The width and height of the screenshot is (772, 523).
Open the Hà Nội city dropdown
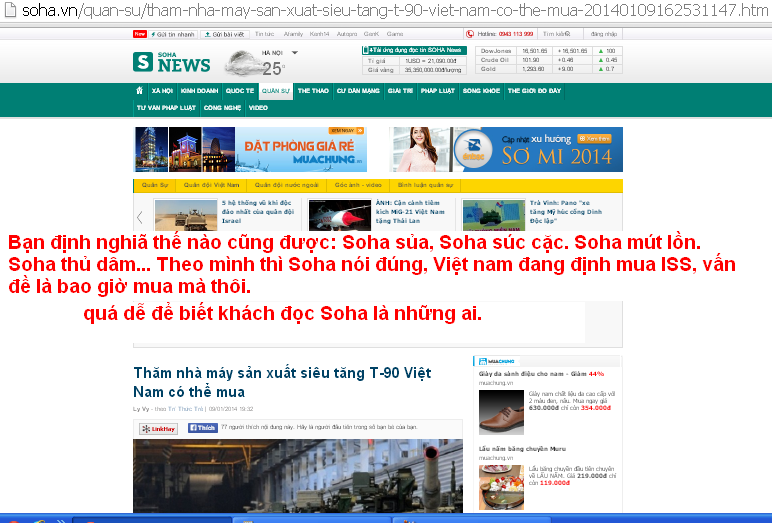pos(295,53)
